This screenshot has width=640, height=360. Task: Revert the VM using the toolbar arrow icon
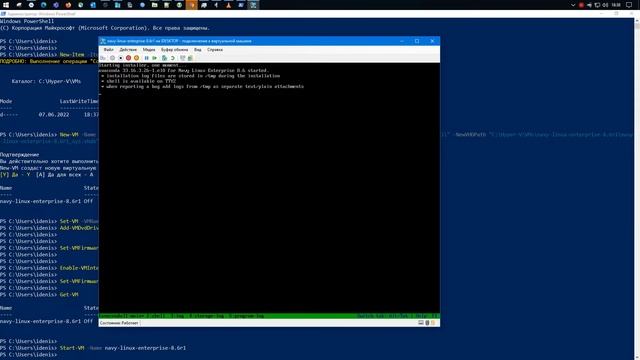coord(173,58)
